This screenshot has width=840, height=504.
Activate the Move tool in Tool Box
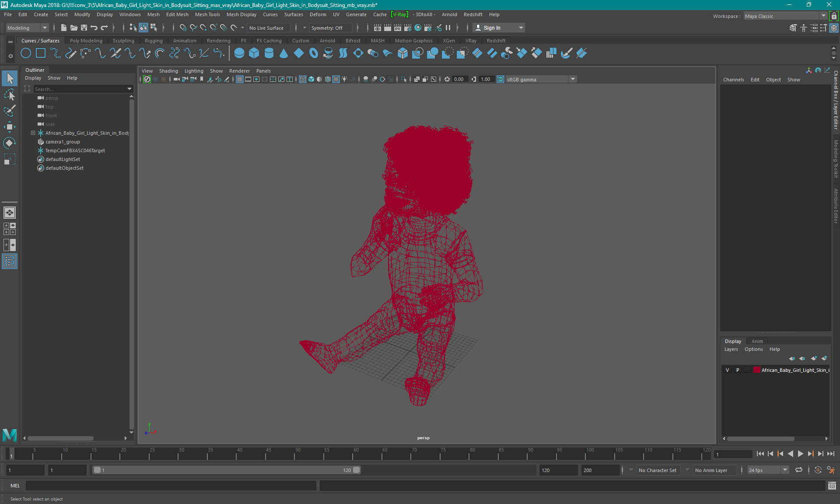coord(10,127)
